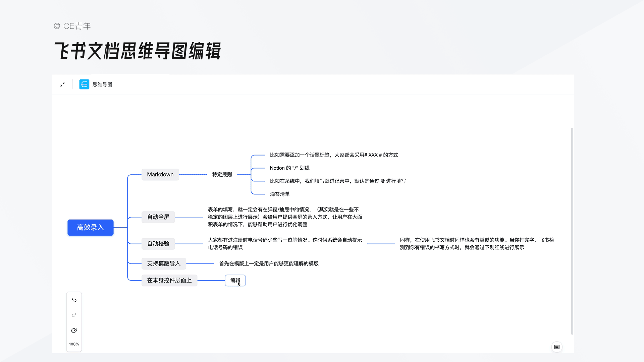Image resolution: width=644 pixels, height=362 pixels.
Task: Select the root node 高效录入
Action: tap(91, 228)
